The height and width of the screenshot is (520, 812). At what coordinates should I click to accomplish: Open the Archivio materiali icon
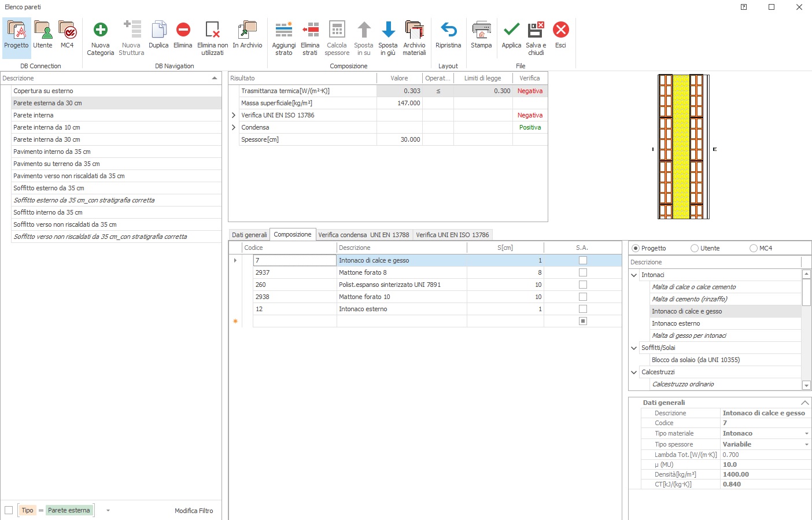pos(414,30)
